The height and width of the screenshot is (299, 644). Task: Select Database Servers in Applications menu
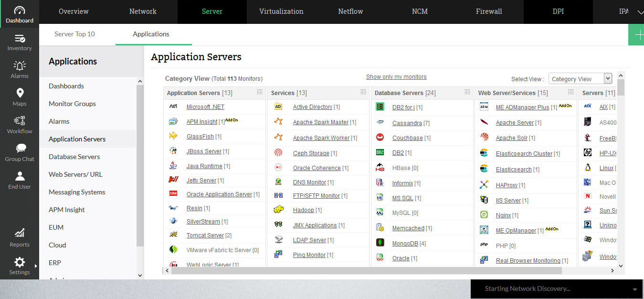point(74,157)
